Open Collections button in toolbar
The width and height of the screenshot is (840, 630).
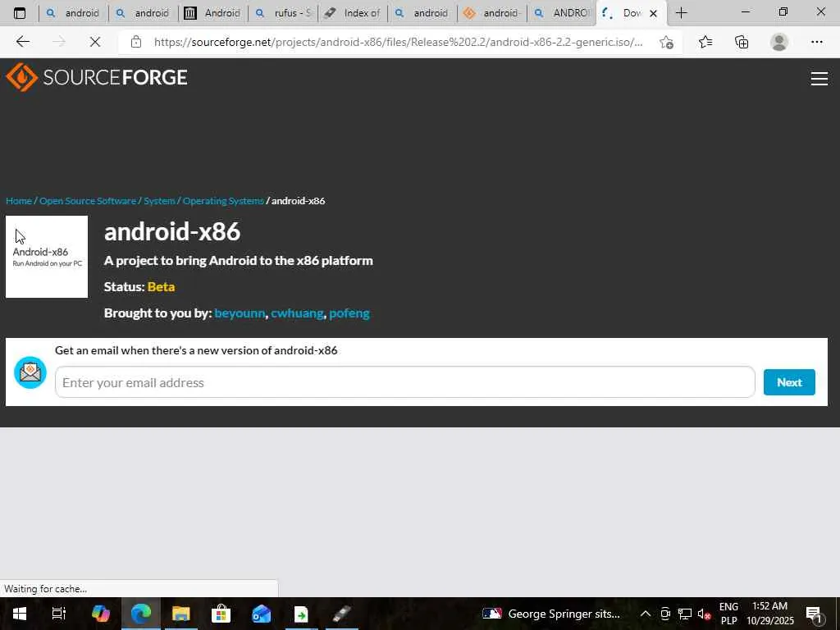point(742,42)
